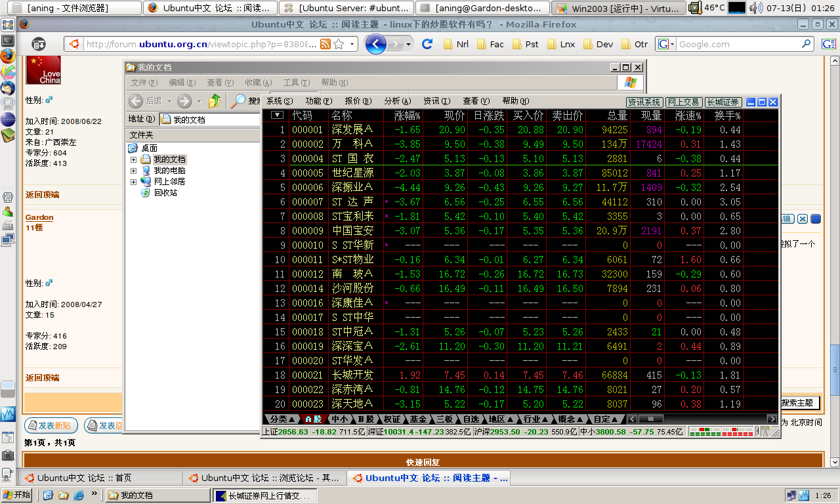The image size is (840, 504).
Task: Open the 系统 menu in stock software
Action: coord(280,101)
